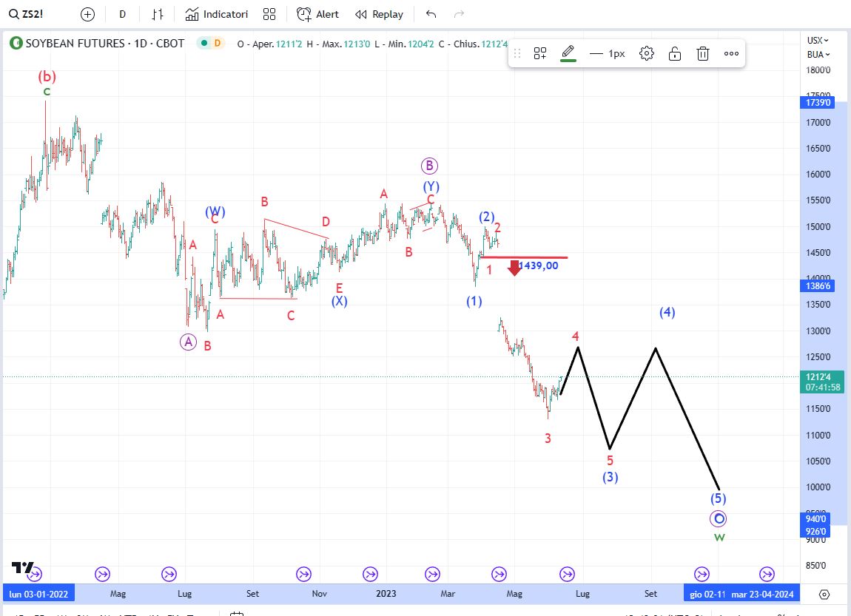The height and width of the screenshot is (616, 851).
Task: Start bar Replay mode
Action: pos(380,15)
